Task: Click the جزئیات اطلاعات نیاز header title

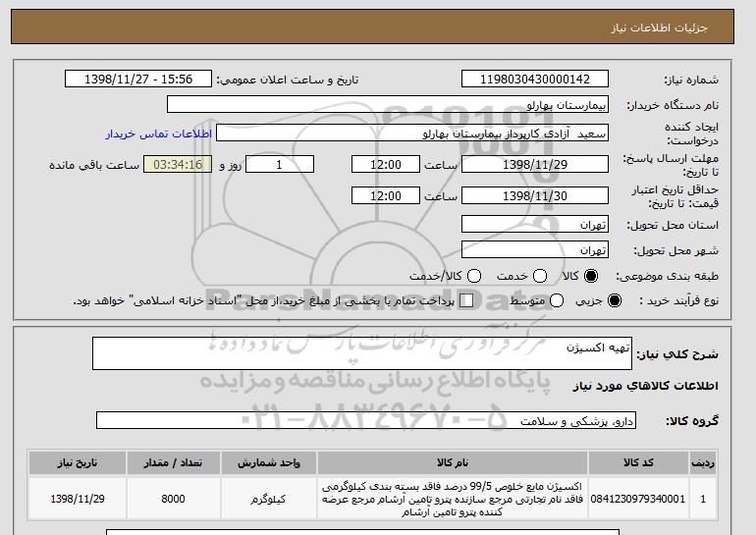Action: pyautogui.click(x=659, y=27)
